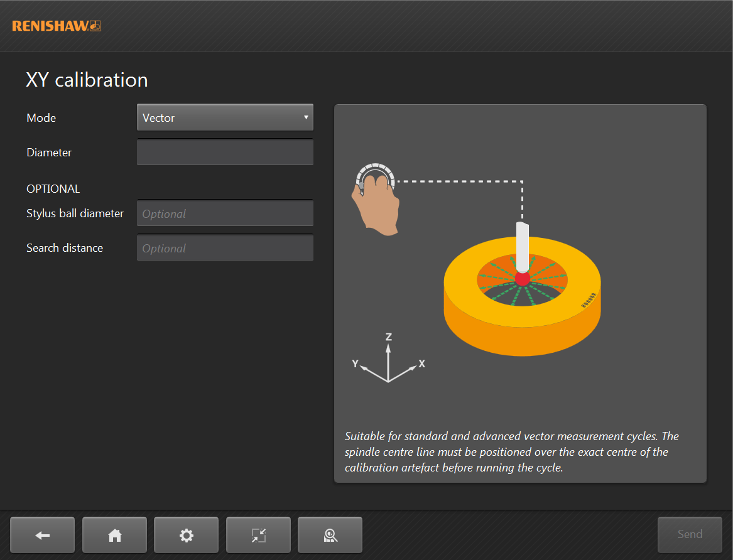The width and height of the screenshot is (733, 560).
Task: Open settings with the gear icon
Action: point(186,535)
